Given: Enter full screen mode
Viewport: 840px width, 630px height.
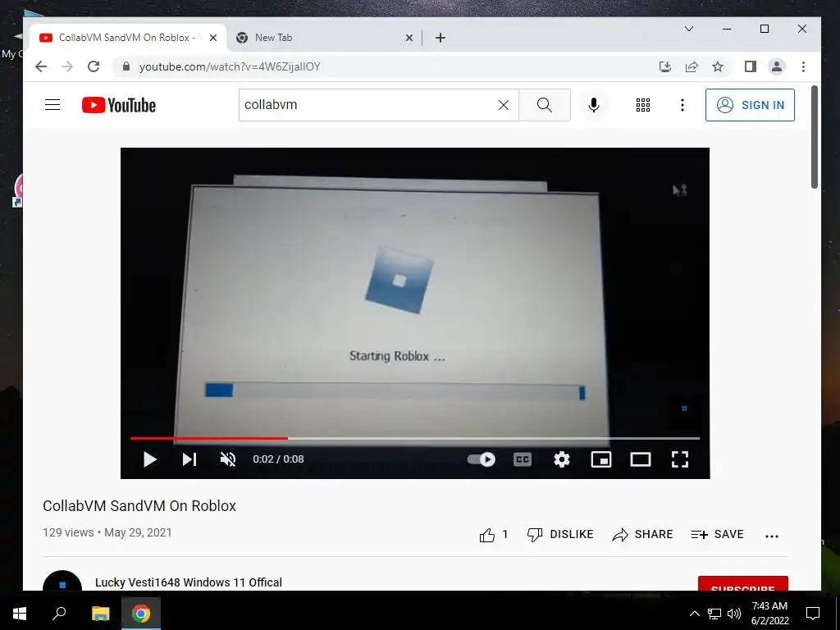Looking at the screenshot, I should 680,459.
